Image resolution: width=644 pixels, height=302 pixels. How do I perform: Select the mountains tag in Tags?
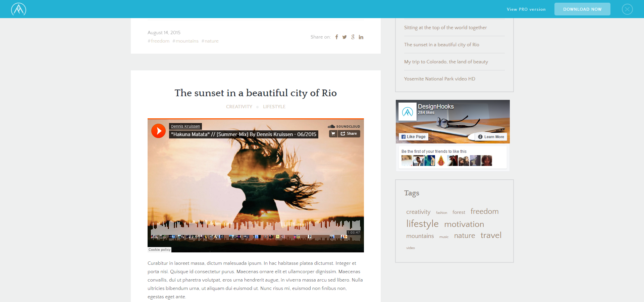pos(420,236)
